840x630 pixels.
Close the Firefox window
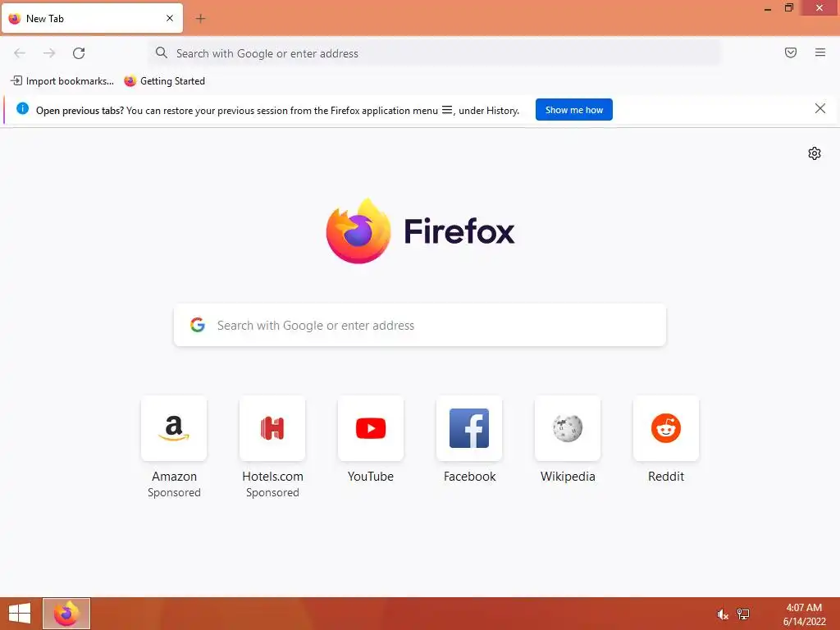click(819, 8)
